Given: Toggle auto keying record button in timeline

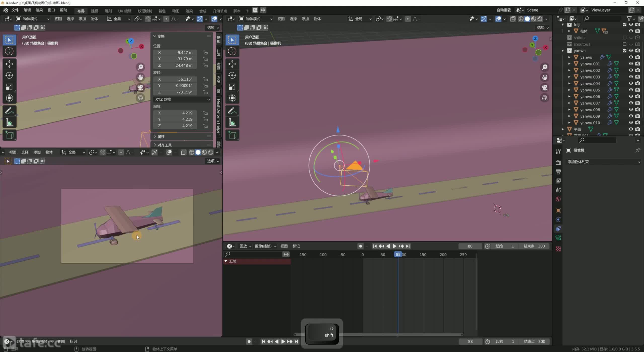Looking at the screenshot, I should click(x=360, y=246).
